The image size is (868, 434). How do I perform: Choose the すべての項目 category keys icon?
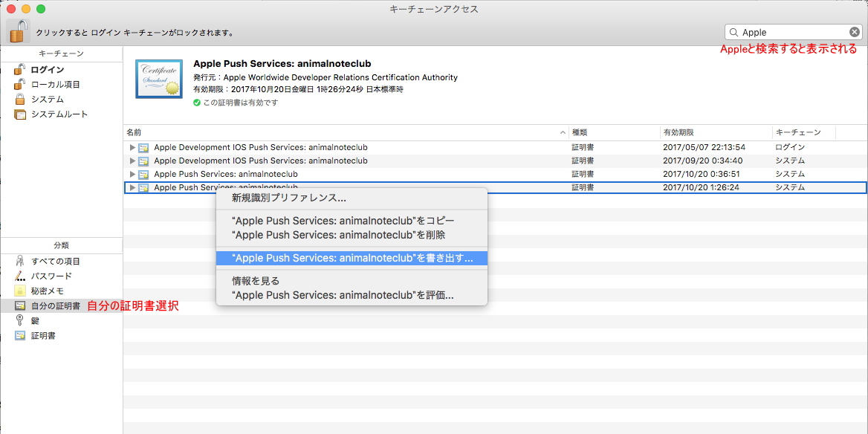click(20, 262)
